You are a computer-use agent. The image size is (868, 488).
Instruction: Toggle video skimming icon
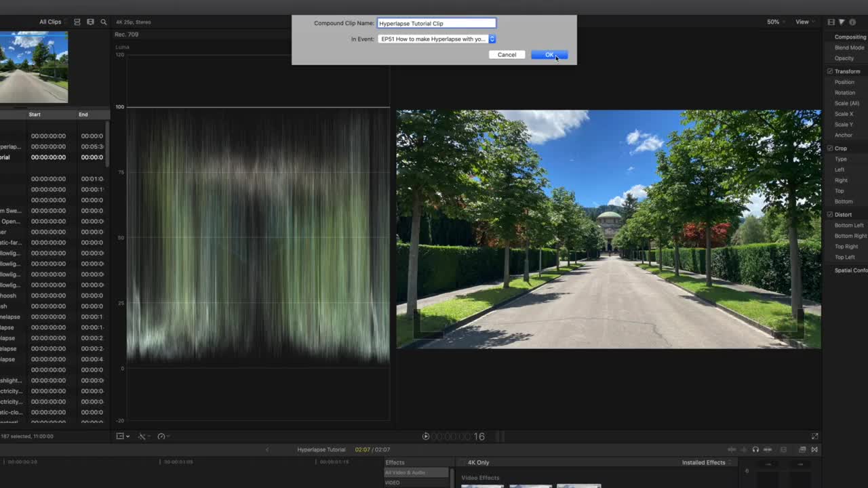[x=732, y=449]
